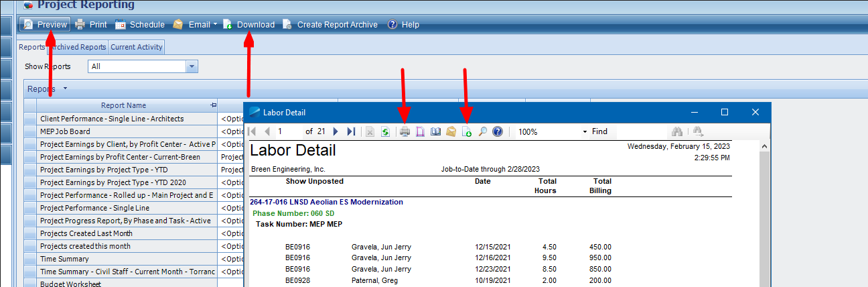Expand the Email button's dropdown arrow
The image size is (868, 287).
coord(215,25)
